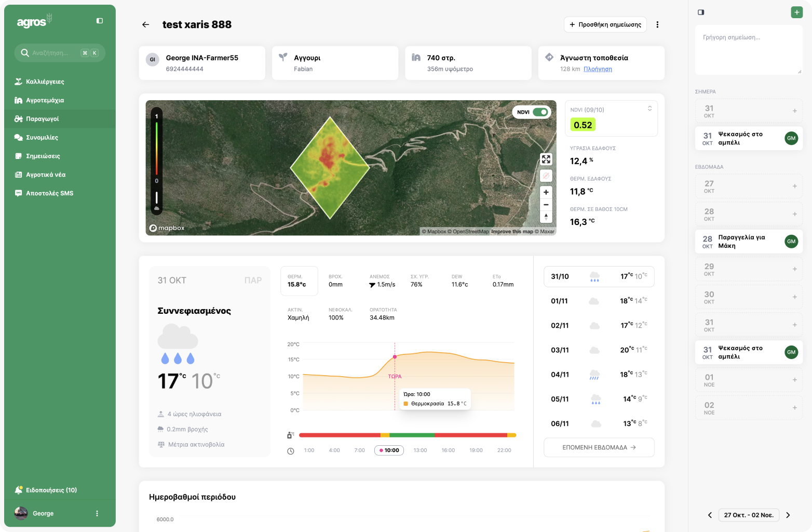Reset map compass orientation

[546, 217]
